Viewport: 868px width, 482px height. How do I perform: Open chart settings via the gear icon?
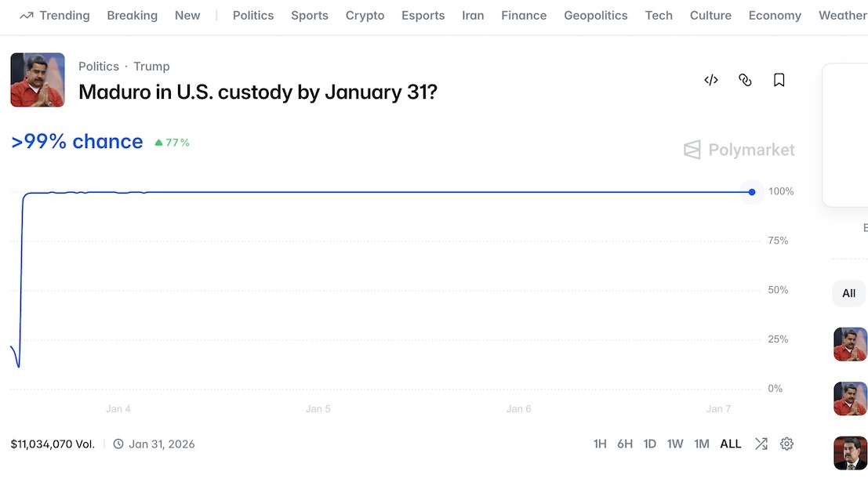(x=786, y=443)
